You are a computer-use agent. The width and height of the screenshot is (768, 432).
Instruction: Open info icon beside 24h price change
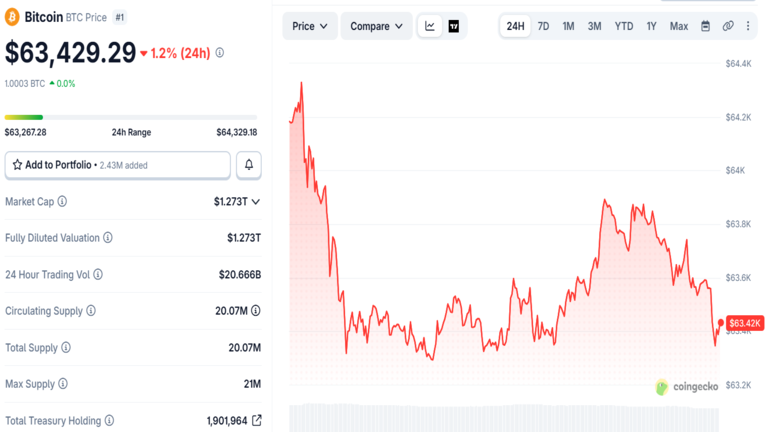point(220,52)
